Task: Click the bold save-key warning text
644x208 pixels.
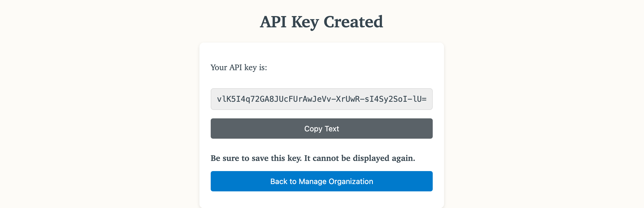Action: pos(313,158)
